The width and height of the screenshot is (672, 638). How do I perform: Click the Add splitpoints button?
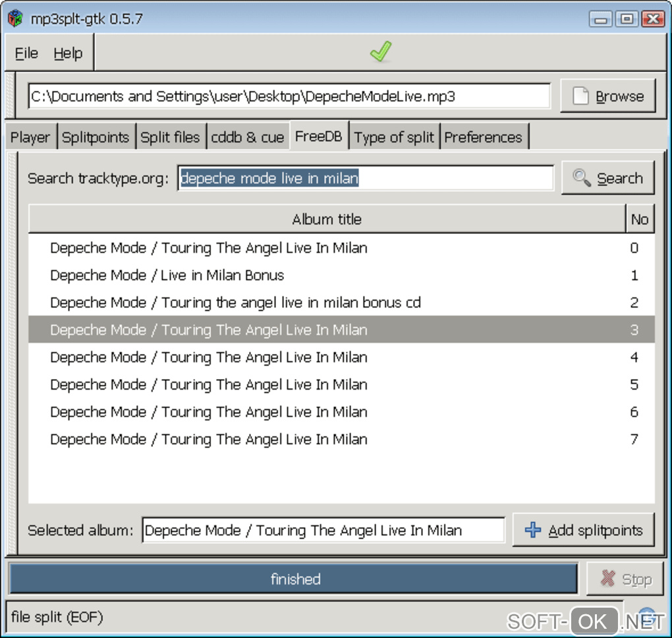click(583, 530)
